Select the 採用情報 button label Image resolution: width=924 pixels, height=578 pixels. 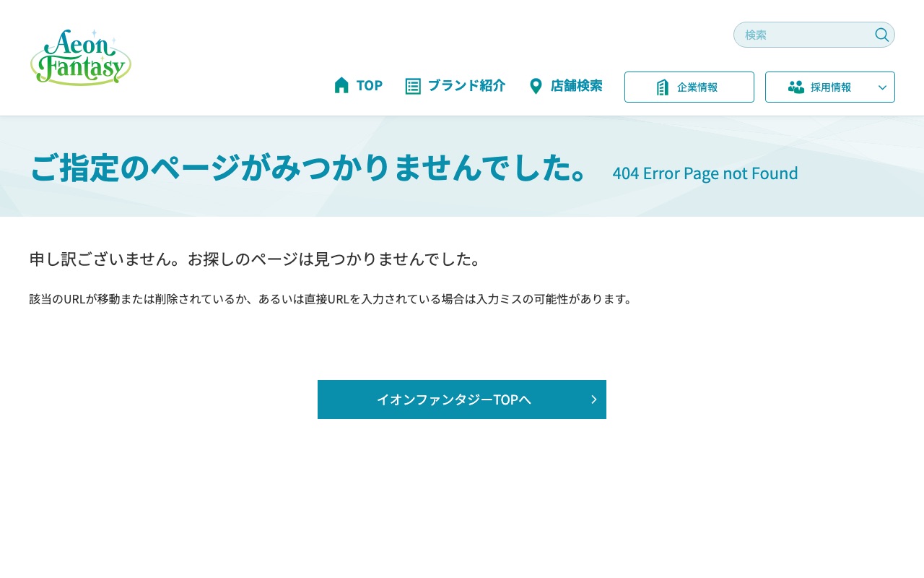(x=831, y=87)
